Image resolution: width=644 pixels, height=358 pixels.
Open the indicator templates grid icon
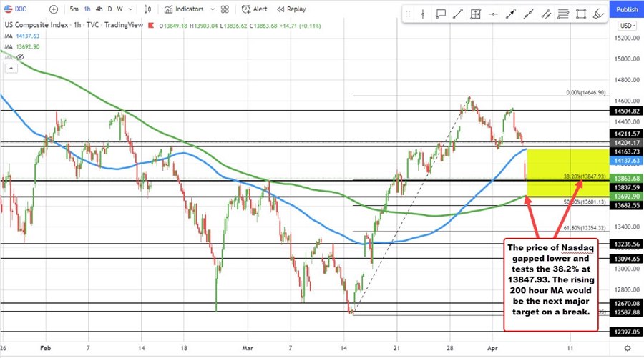coord(225,9)
